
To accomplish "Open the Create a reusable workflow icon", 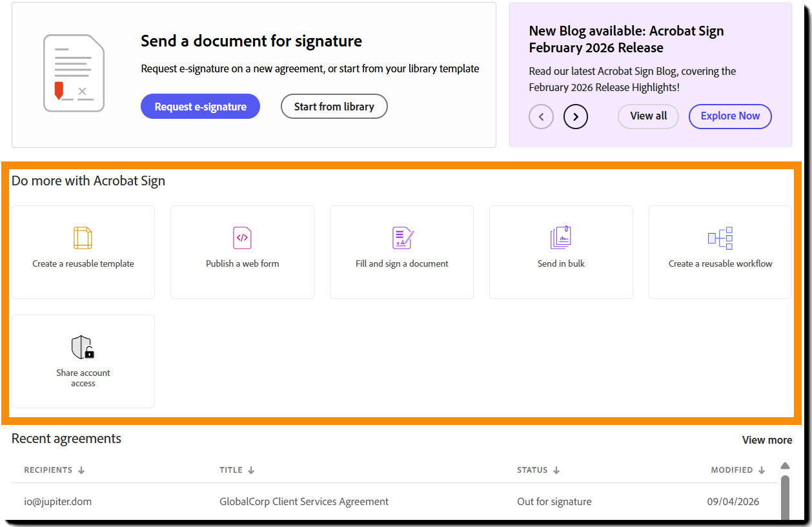I will click(x=720, y=238).
